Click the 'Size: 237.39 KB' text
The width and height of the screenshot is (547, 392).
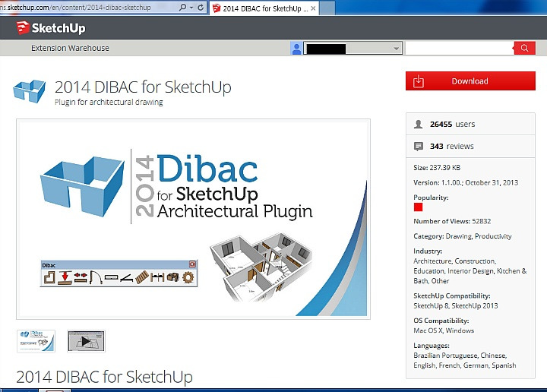(x=437, y=167)
